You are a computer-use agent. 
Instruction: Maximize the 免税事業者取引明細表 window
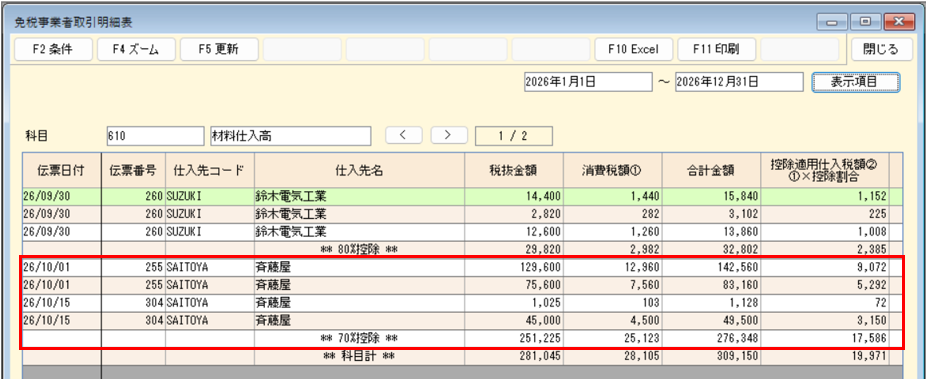tap(866, 22)
